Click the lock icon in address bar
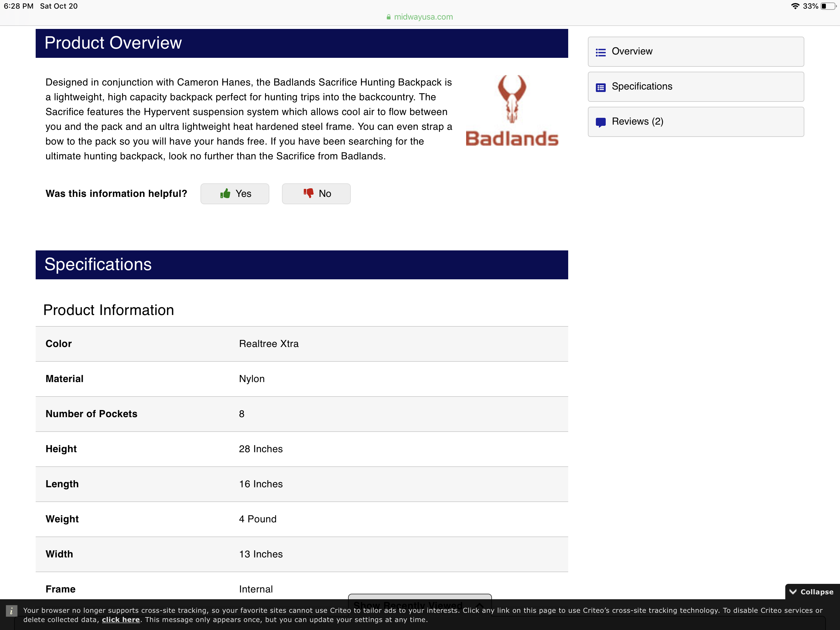The width and height of the screenshot is (840, 630). click(388, 17)
